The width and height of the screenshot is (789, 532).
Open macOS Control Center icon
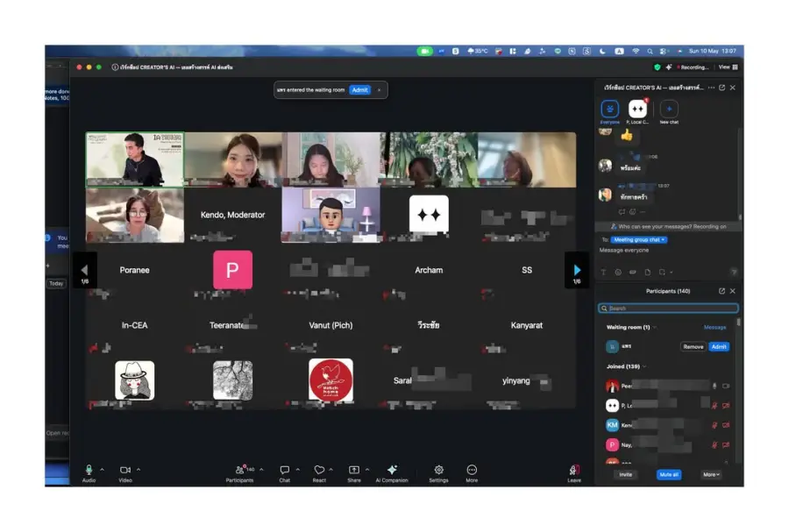[665, 52]
